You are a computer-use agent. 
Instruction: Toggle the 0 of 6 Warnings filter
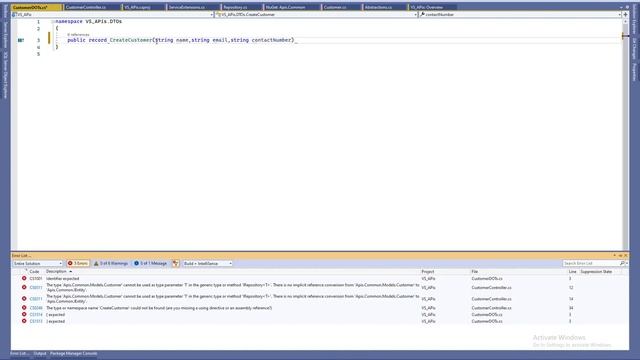point(111,263)
